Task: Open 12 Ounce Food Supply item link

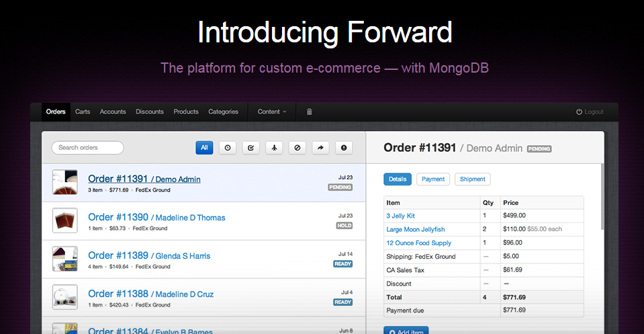Action: [418, 243]
